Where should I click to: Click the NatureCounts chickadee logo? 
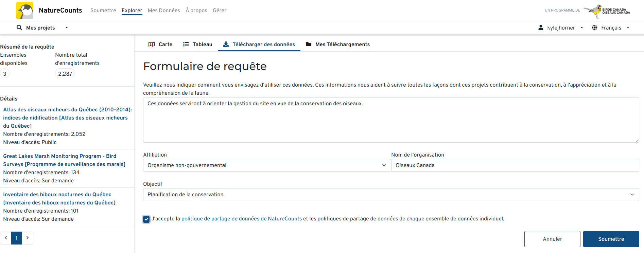click(x=25, y=11)
